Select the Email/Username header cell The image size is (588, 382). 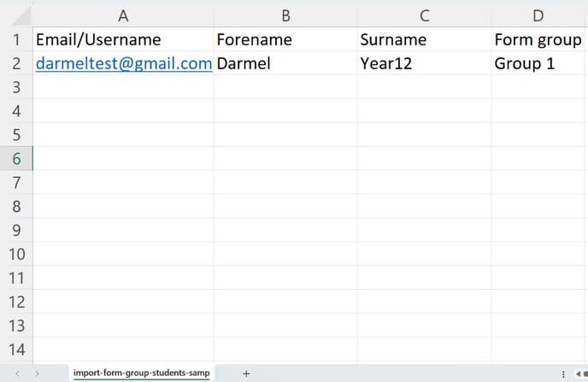[x=123, y=39]
